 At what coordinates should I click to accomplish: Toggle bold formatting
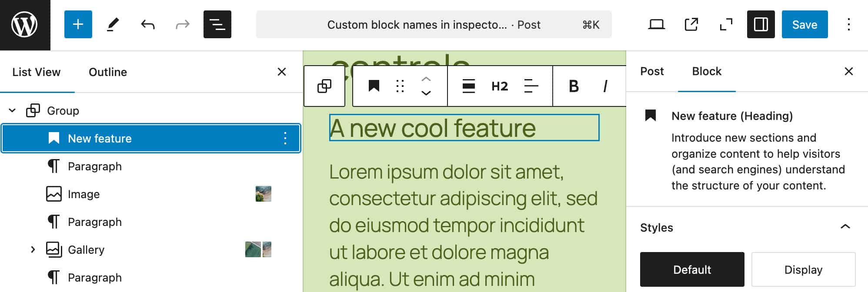click(x=574, y=86)
